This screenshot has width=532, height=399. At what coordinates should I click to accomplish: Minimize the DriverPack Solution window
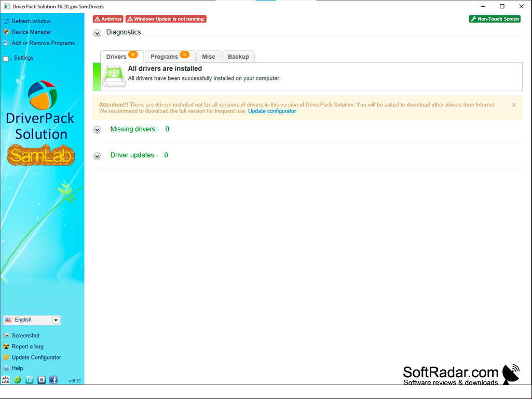pos(483,6)
